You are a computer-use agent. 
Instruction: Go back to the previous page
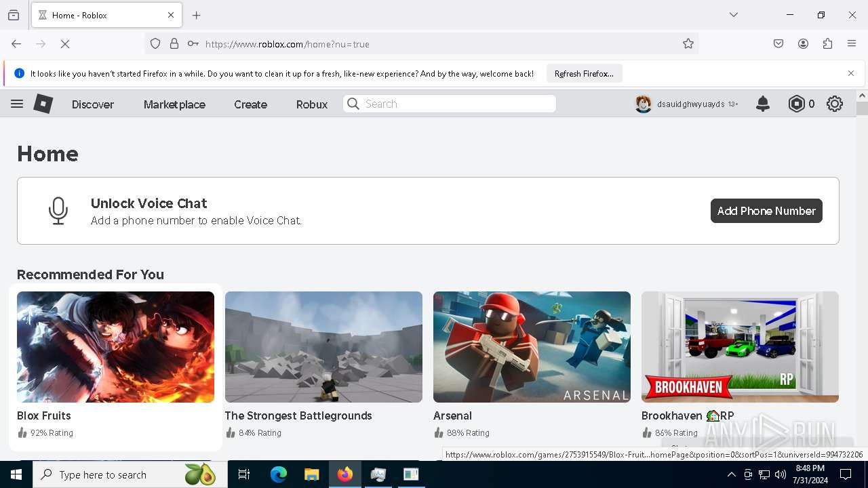[16, 44]
